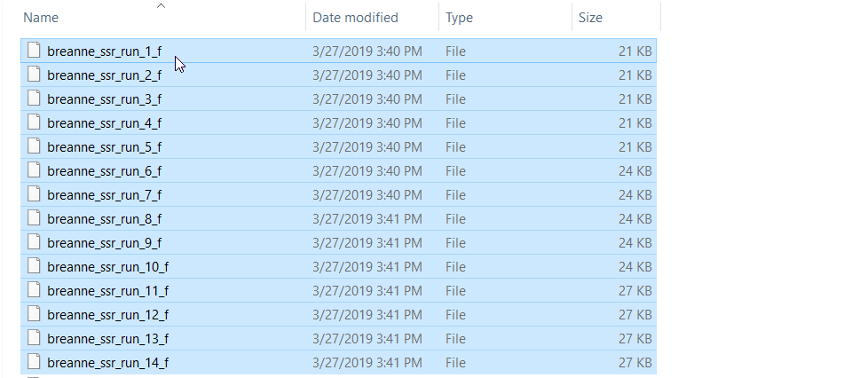Select the file name breanne_ssr_run_8_f
868x378 pixels.
point(104,219)
